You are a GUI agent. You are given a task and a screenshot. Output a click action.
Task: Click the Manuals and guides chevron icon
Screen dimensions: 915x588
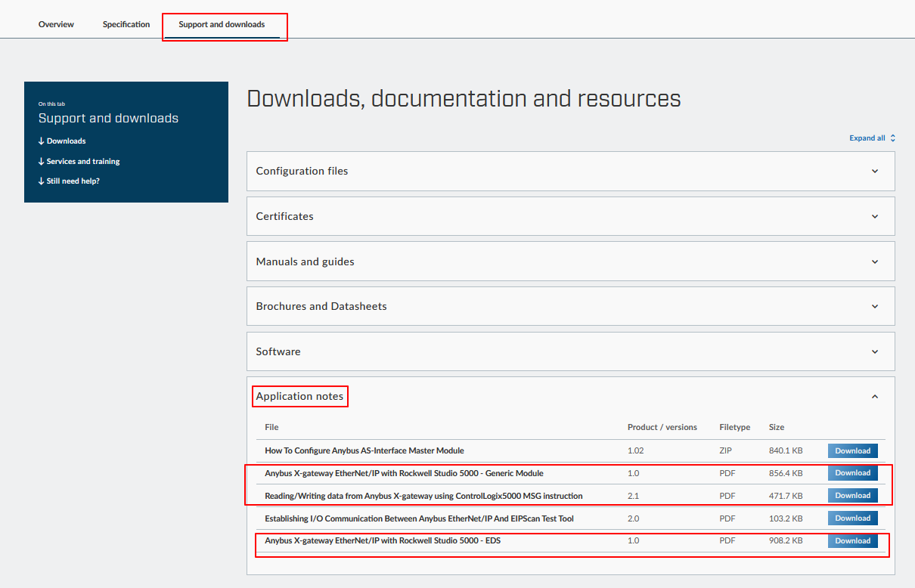tap(875, 262)
